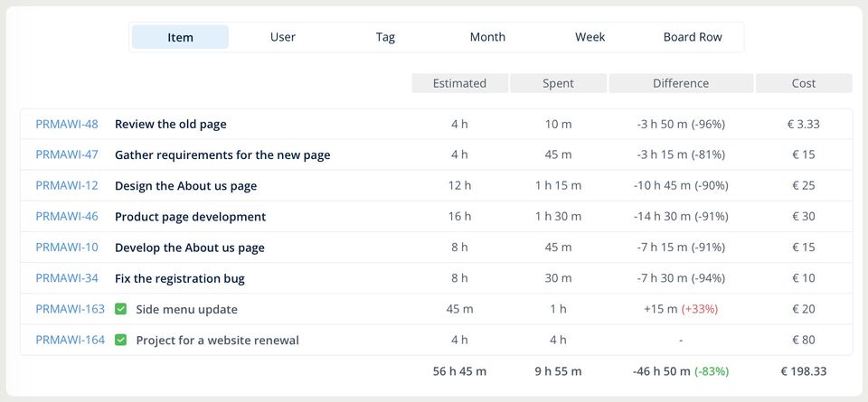Viewport: 868px width, 402px height.
Task: Click the Item tab
Action: click(x=180, y=37)
